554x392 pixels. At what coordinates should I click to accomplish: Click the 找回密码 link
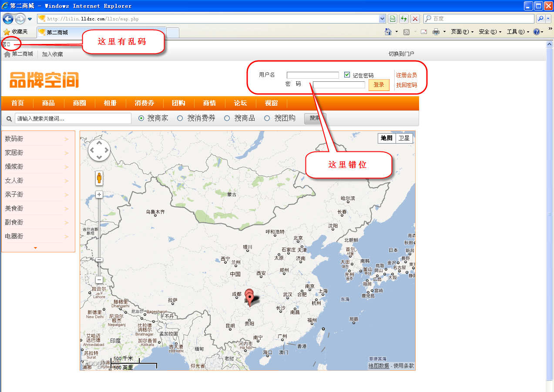(x=406, y=85)
